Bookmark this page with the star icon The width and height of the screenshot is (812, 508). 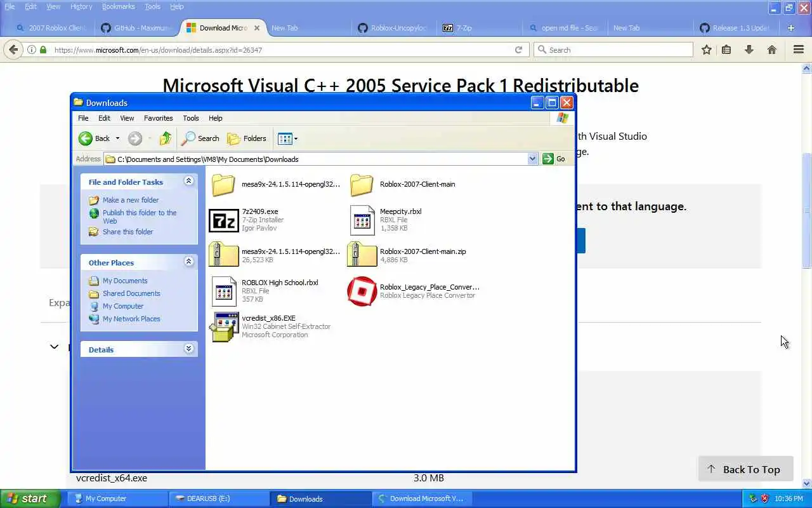[706, 50]
